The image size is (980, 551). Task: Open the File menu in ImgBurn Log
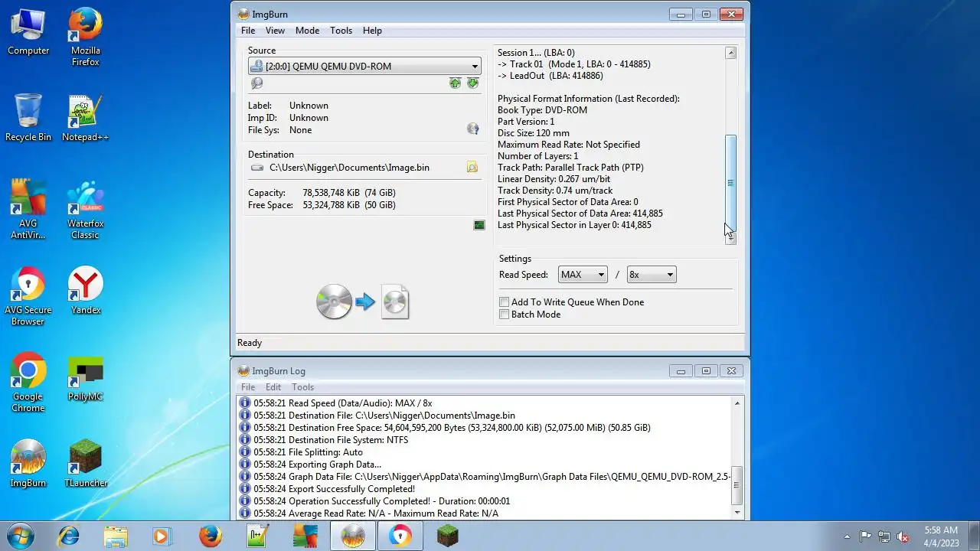click(248, 387)
